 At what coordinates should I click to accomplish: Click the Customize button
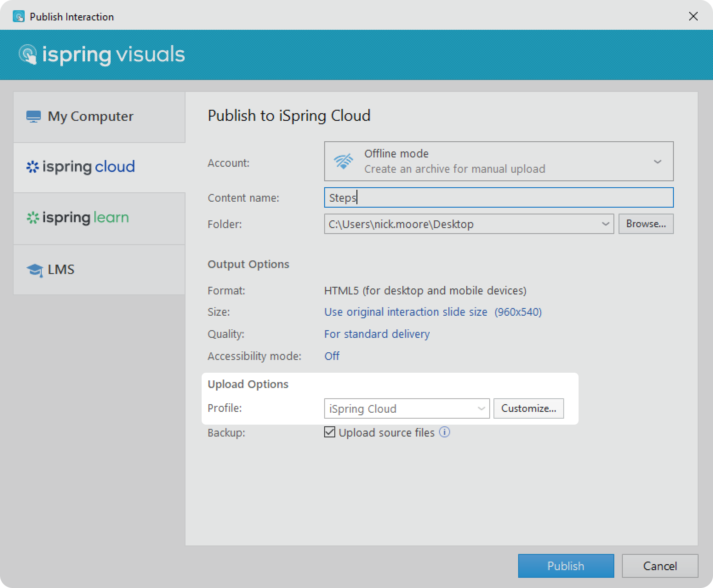(528, 408)
